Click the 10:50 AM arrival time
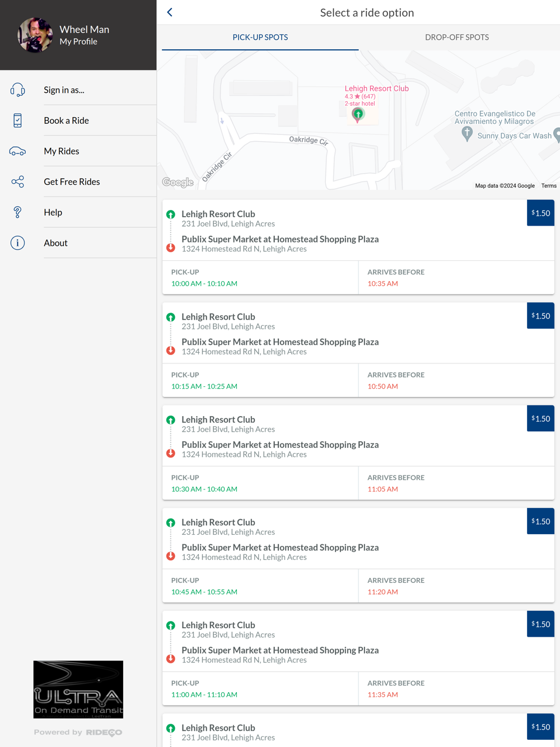 click(x=382, y=386)
